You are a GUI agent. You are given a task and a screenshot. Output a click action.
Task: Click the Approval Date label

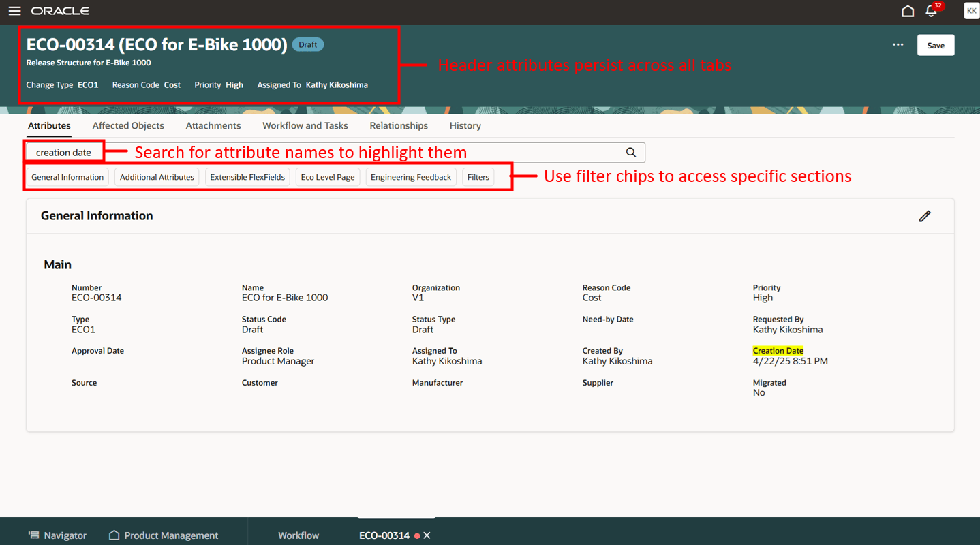[x=98, y=351]
